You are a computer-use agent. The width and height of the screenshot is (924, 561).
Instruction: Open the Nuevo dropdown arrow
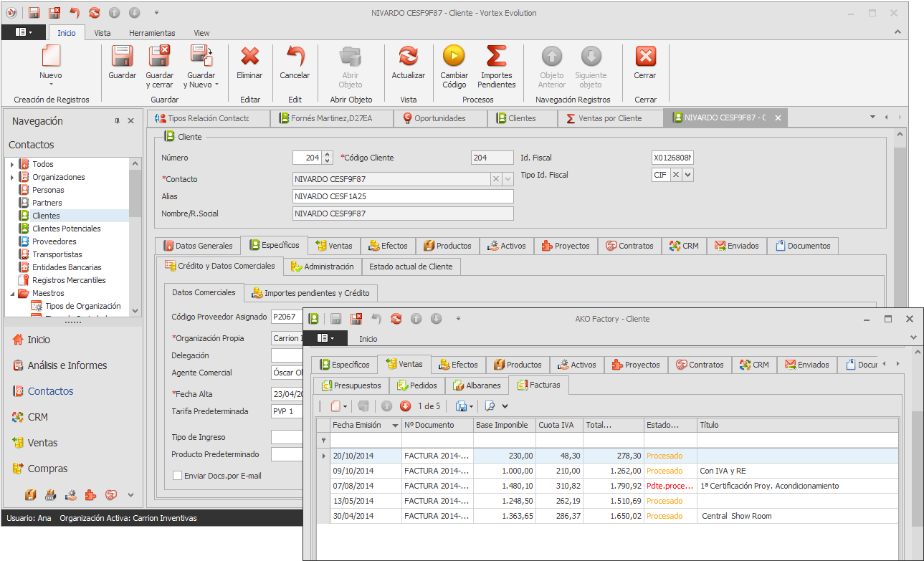(51, 85)
